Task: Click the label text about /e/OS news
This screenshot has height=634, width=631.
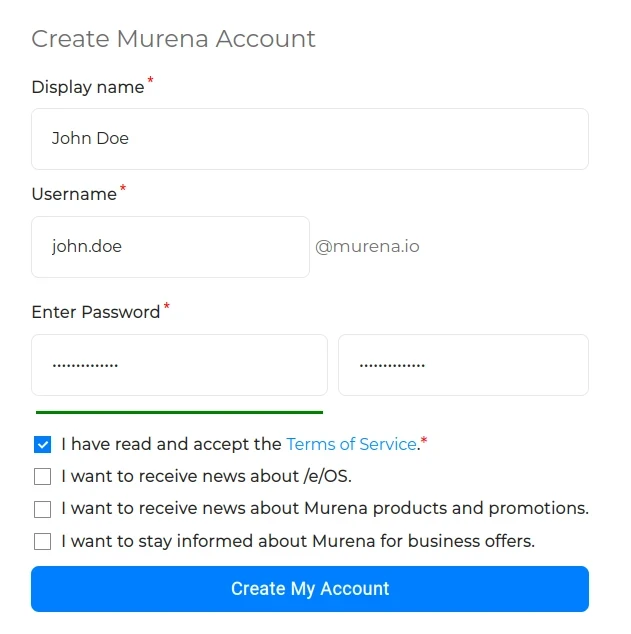Action: tap(207, 476)
